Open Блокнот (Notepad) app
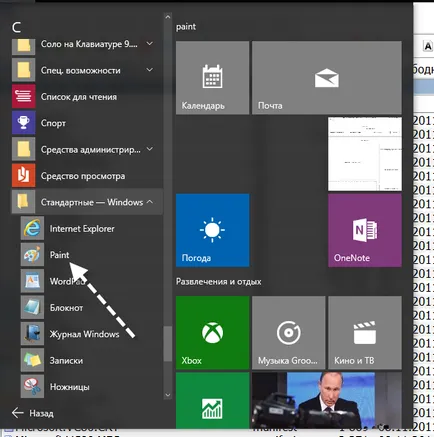This screenshot has height=437, width=434. tap(87, 308)
